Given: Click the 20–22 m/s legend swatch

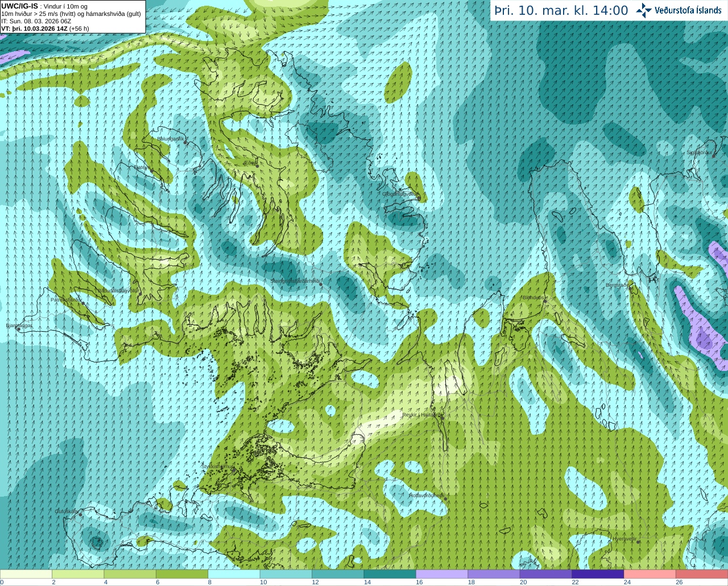Looking at the screenshot, I should tap(546, 574).
